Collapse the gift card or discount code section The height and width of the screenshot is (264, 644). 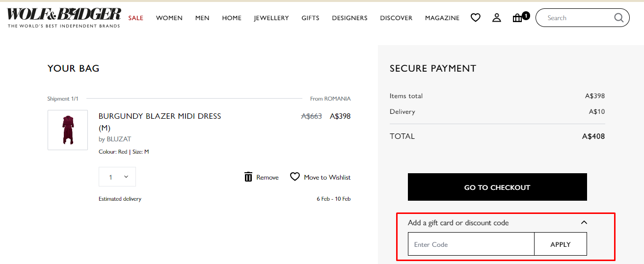(x=584, y=223)
